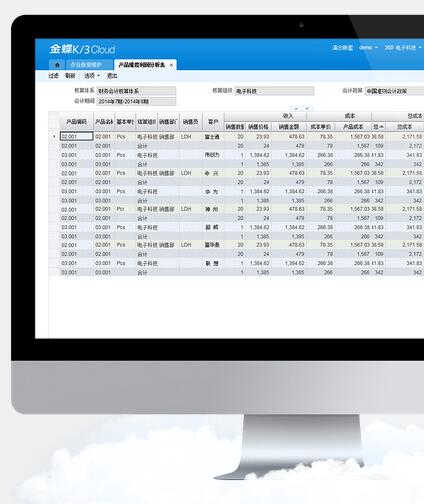Click the sort arrow in the 总 column header

[382, 127]
